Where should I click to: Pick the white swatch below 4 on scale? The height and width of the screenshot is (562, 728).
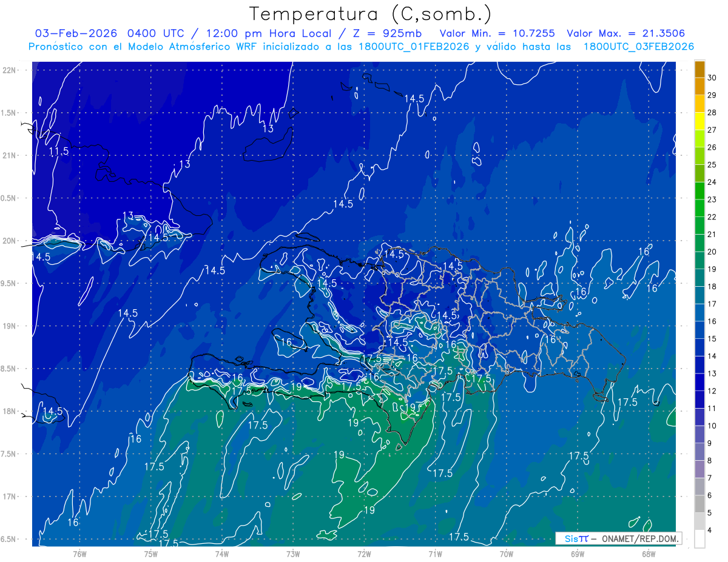click(699, 539)
